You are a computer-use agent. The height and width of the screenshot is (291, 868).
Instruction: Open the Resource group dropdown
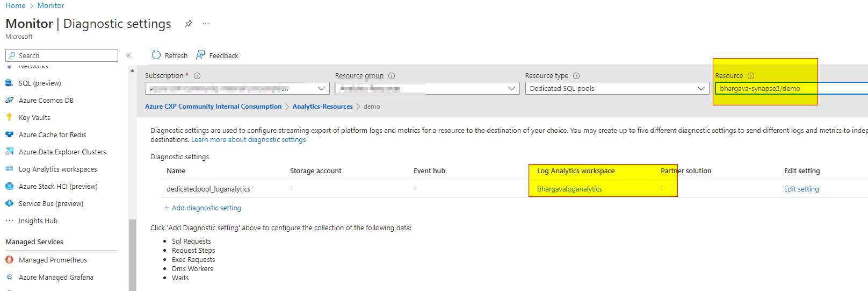[x=427, y=88]
